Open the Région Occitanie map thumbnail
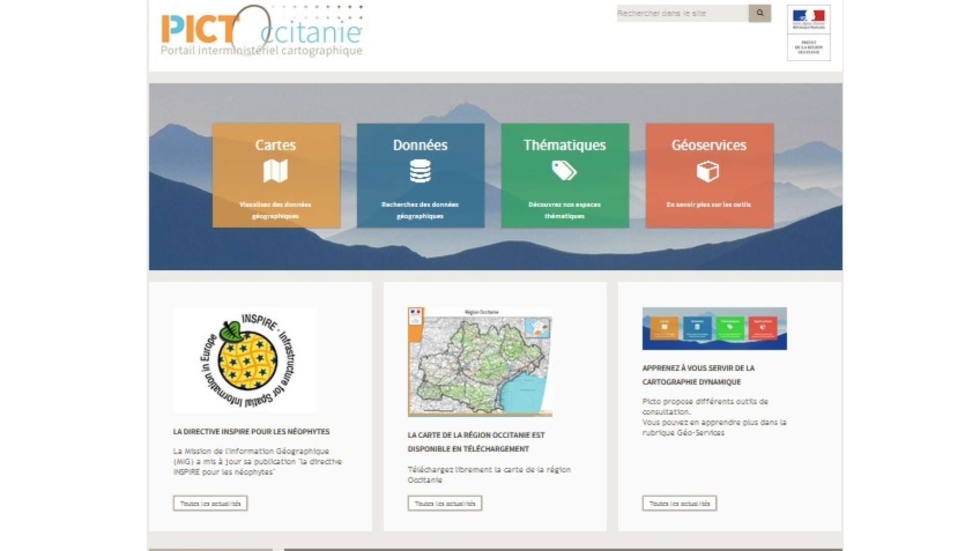Image resolution: width=980 pixels, height=551 pixels. pyautogui.click(x=479, y=362)
